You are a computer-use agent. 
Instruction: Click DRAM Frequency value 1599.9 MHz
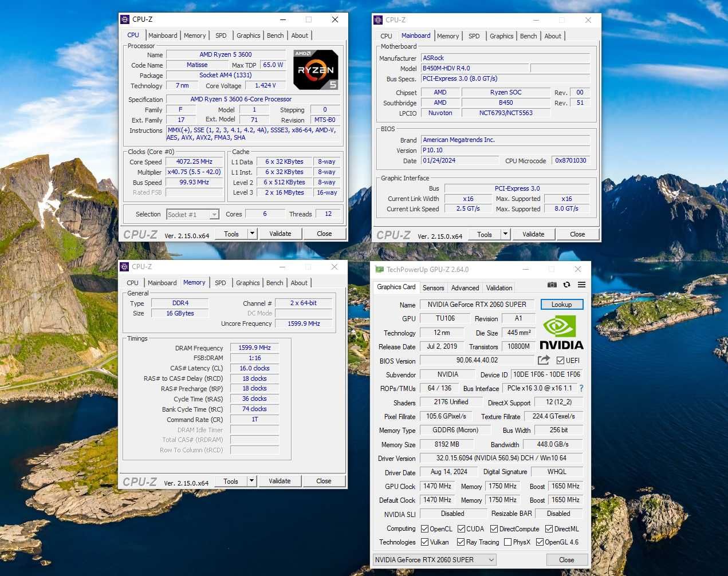(x=254, y=348)
